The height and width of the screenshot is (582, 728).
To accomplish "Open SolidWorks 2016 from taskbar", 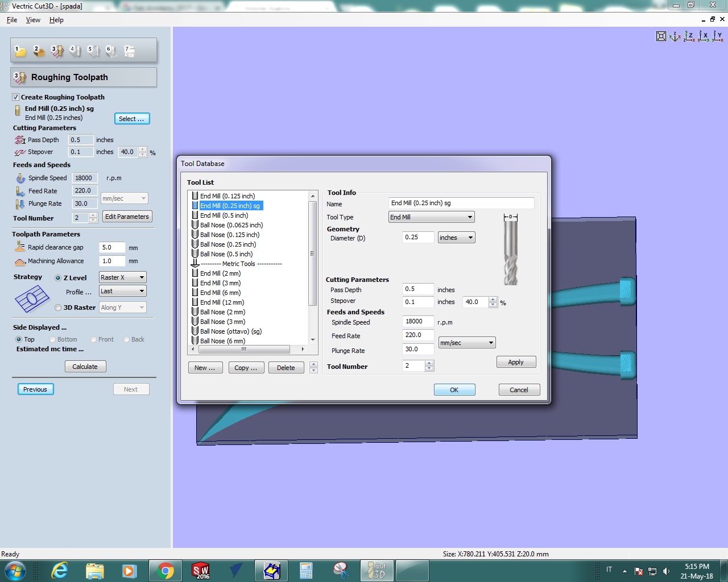I will pos(201,570).
